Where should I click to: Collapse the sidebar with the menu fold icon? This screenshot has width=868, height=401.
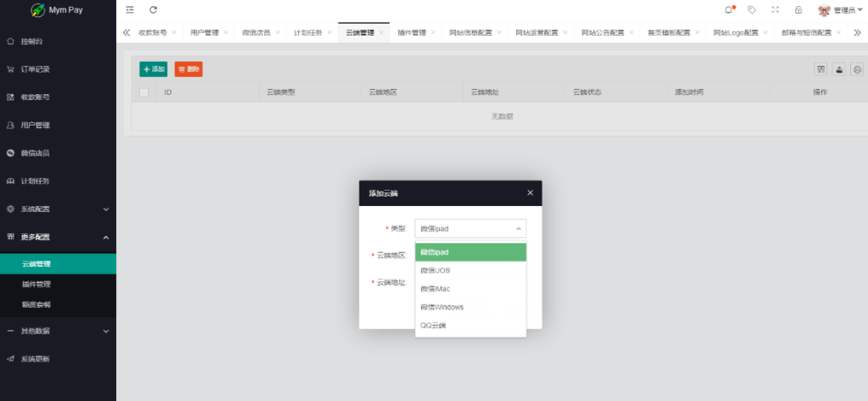click(x=130, y=9)
